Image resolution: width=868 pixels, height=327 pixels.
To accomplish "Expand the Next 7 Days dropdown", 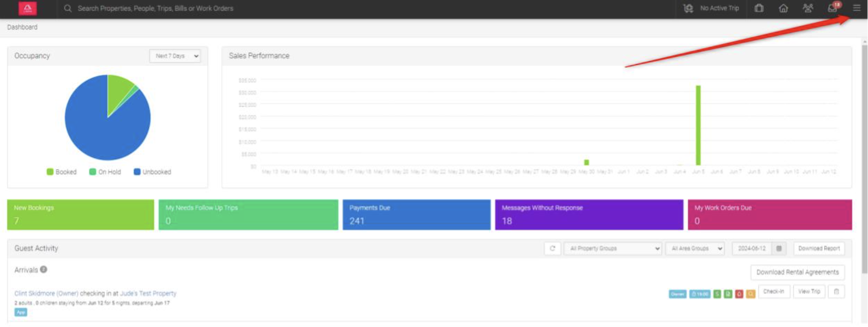I will 175,56.
